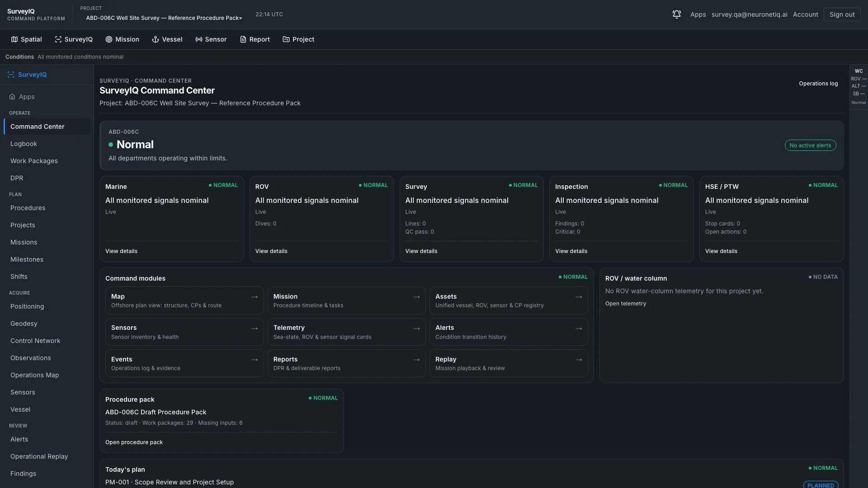Open Geodesy in the sidebar
The width and height of the screenshot is (868, 488).
point(47,324)
